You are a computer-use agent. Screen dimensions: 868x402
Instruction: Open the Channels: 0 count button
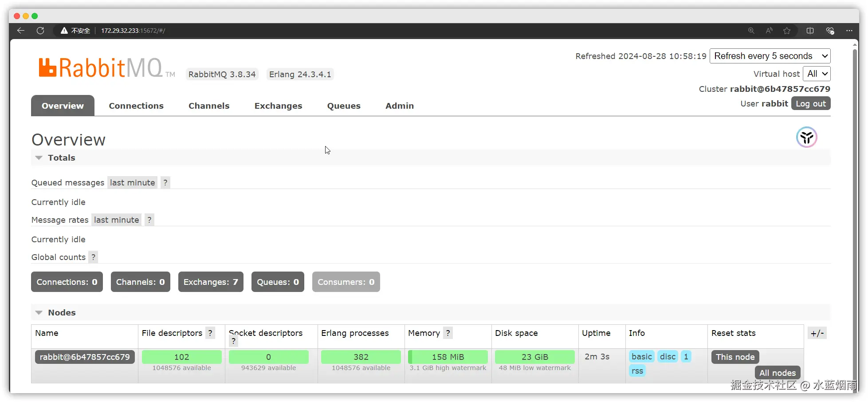click(140, 282)
